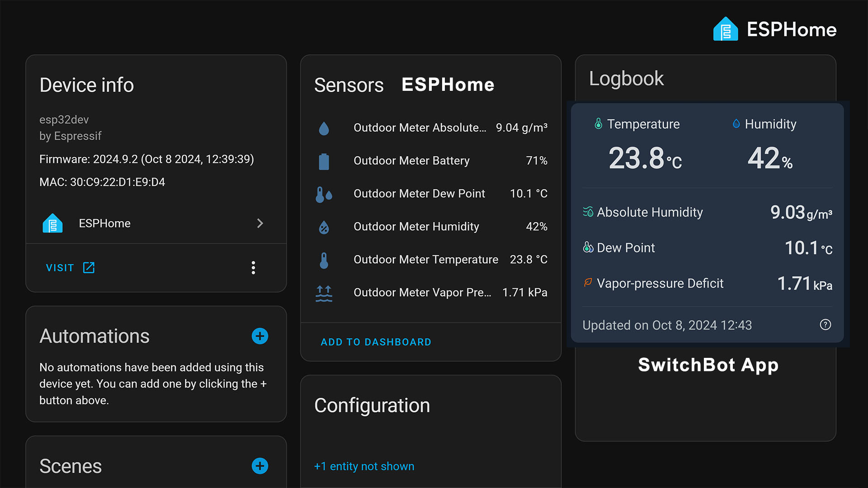Click the VISIT link to open device page
The height and width of the screenshot is (488, 868).
point(60,267)
